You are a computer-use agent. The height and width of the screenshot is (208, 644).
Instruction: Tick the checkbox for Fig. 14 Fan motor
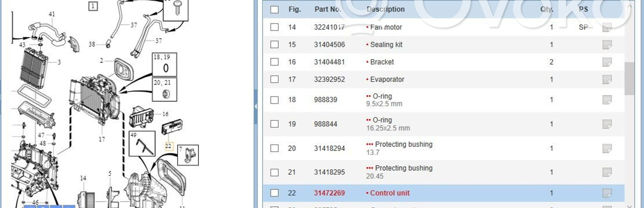pos(274,27)
